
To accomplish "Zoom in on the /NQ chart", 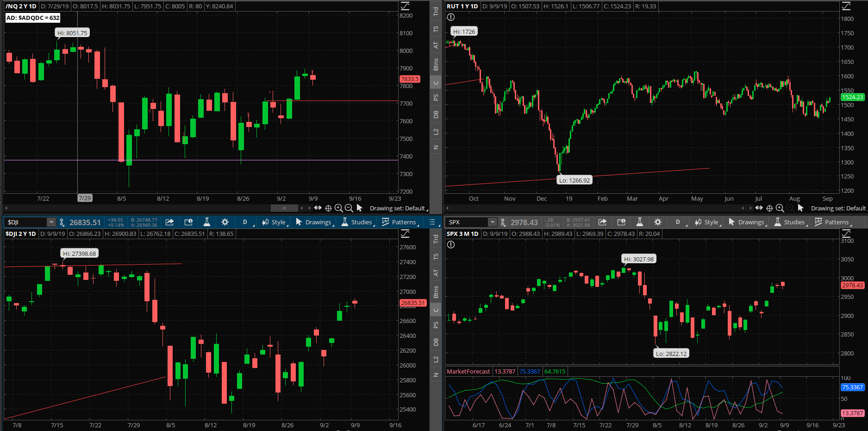I will point(338,208).
